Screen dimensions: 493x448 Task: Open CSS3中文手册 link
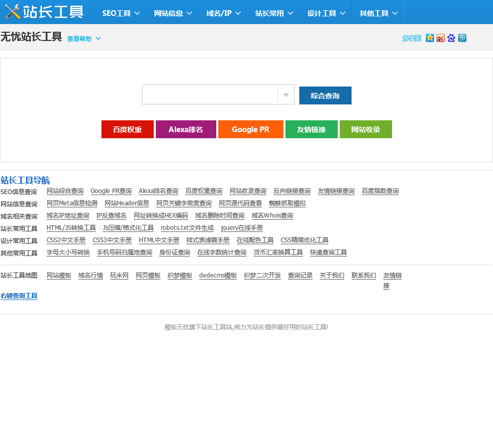point(112,240)
